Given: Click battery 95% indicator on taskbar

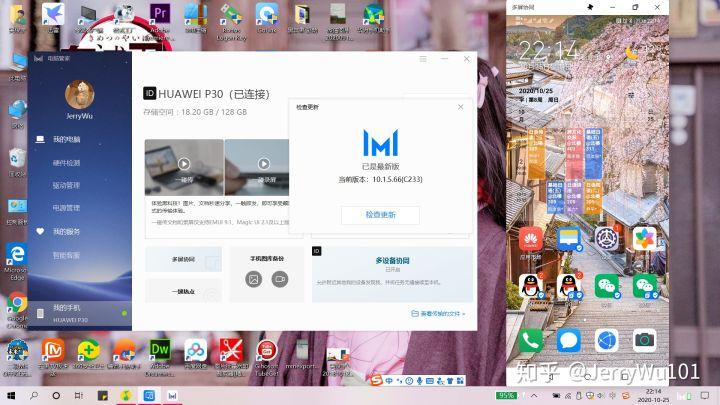Looking at the screenshot, I should click(506, 395).
